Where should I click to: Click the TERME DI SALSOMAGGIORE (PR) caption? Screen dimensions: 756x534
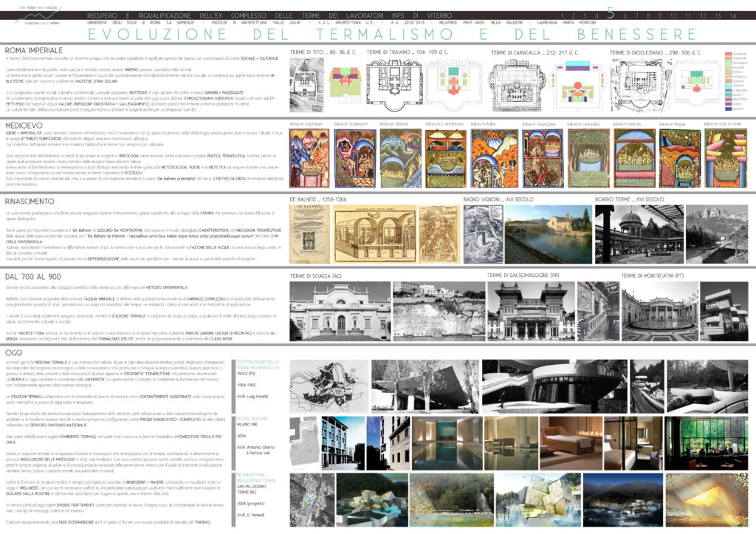tap(523, 275)
